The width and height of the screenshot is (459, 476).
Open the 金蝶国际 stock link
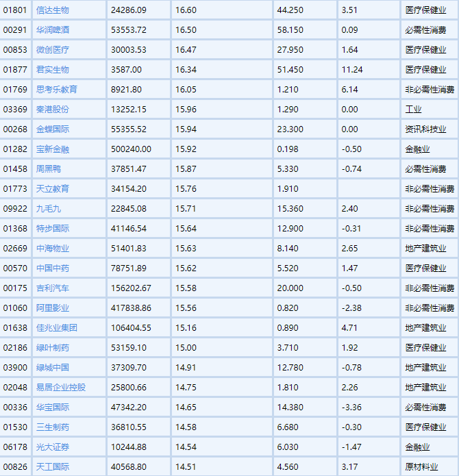(x=53, y=129)
